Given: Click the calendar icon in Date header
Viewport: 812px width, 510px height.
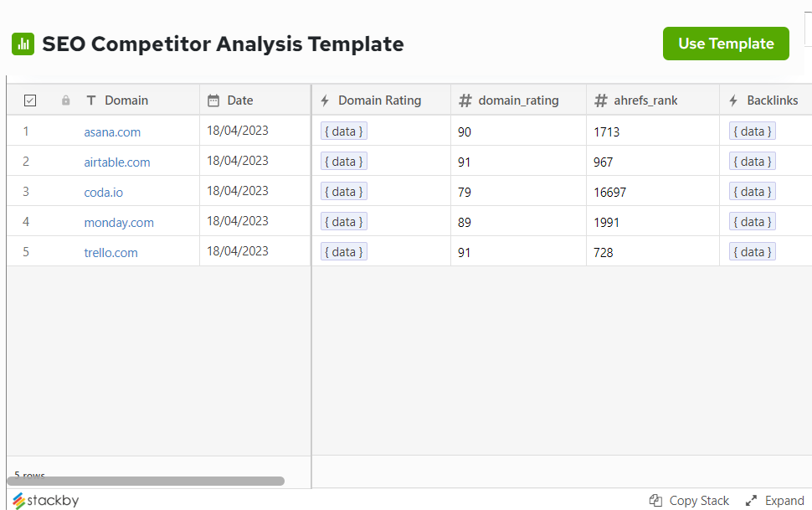Looking at the screenshot, I should pyautogui.click(x=213, y=100).
